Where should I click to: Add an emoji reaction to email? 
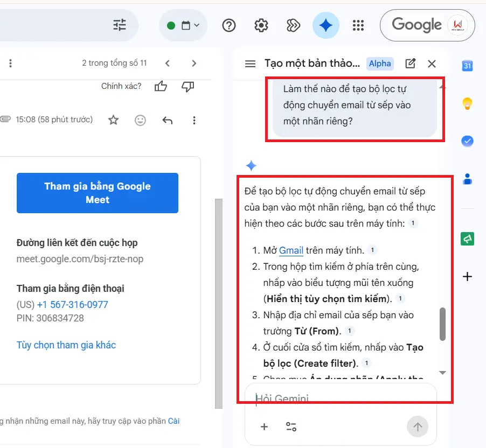(x=140, y=120)
